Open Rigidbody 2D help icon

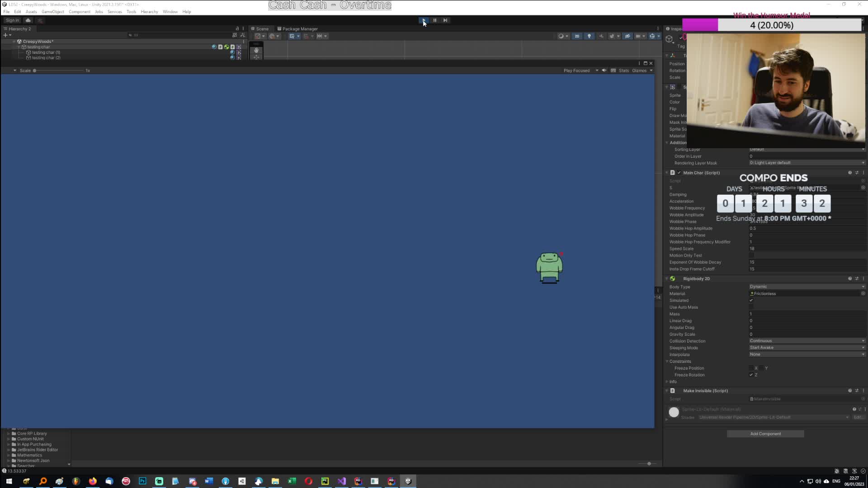click(x=850, y=279)
